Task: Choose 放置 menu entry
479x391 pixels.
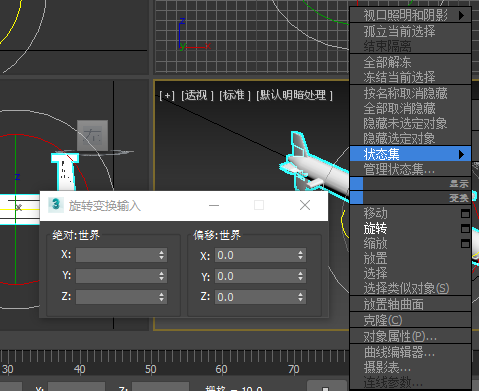Action: 410,258
